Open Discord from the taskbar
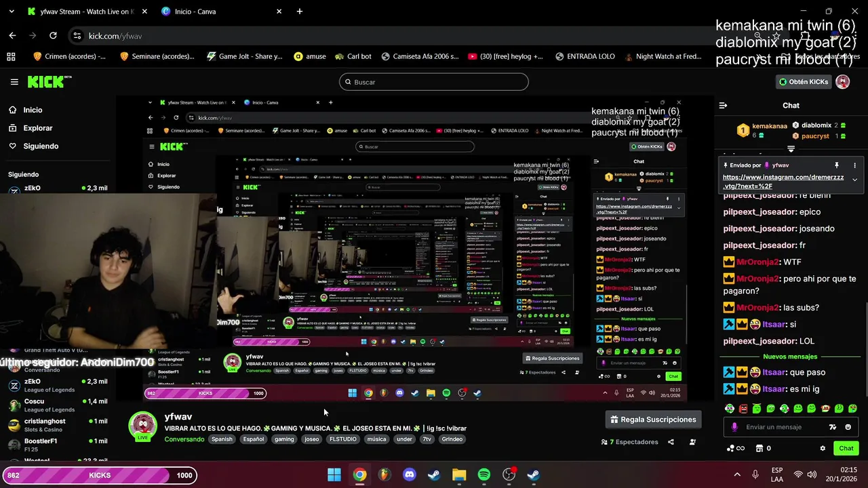 409,475
